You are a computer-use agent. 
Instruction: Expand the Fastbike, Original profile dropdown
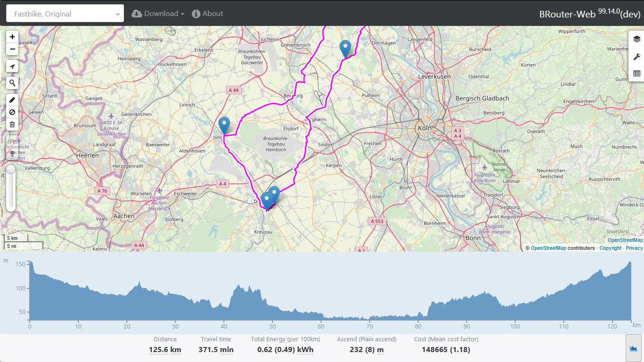point(65,14)
